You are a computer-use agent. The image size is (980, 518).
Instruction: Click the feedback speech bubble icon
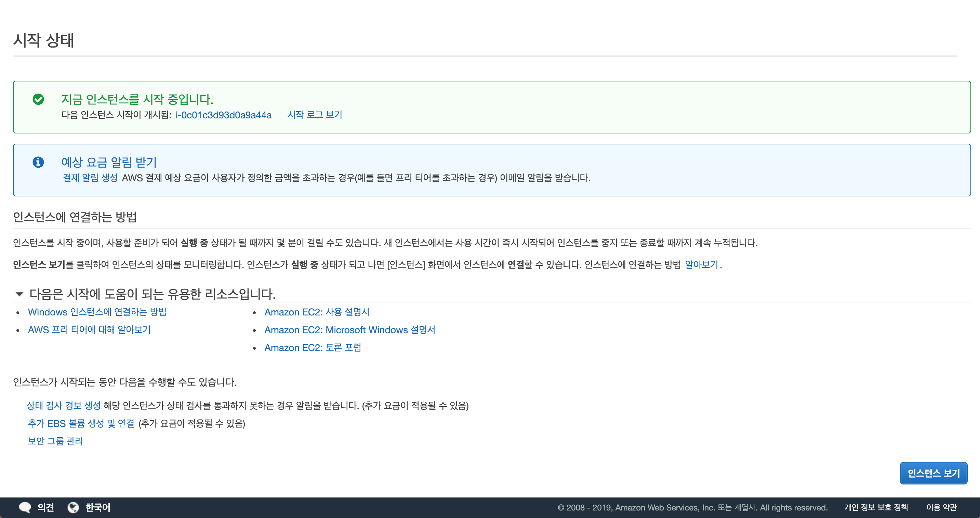pyautogui.click(x=25, y=507)
